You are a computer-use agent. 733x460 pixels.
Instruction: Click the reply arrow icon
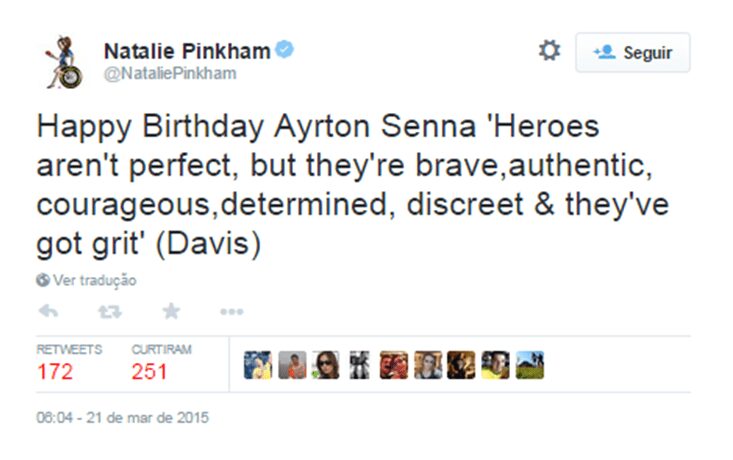47,311
